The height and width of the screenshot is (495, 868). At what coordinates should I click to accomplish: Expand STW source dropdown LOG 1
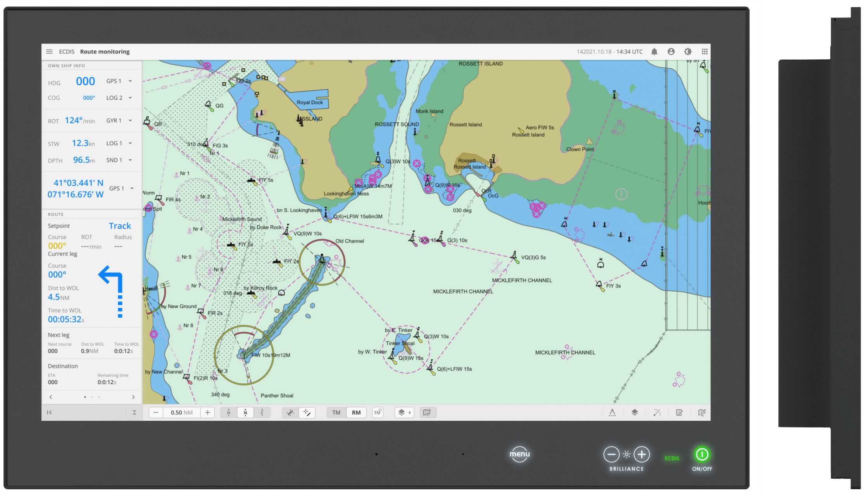tap(119, 143)
